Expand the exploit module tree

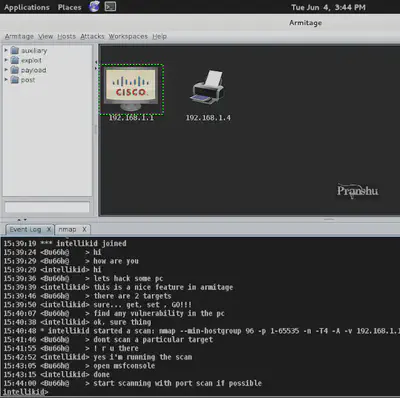point(6,60)
